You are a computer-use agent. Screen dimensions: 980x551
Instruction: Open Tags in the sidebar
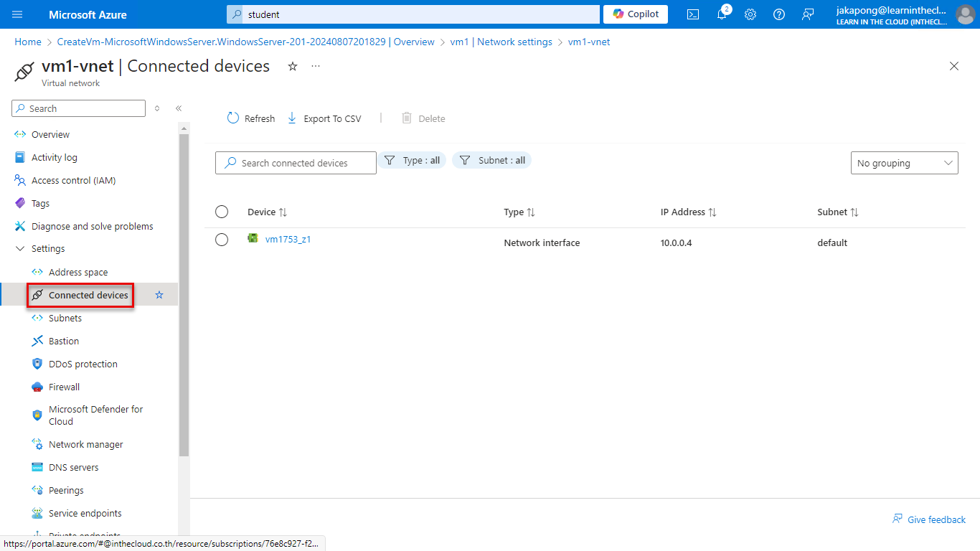pos(40,203)
